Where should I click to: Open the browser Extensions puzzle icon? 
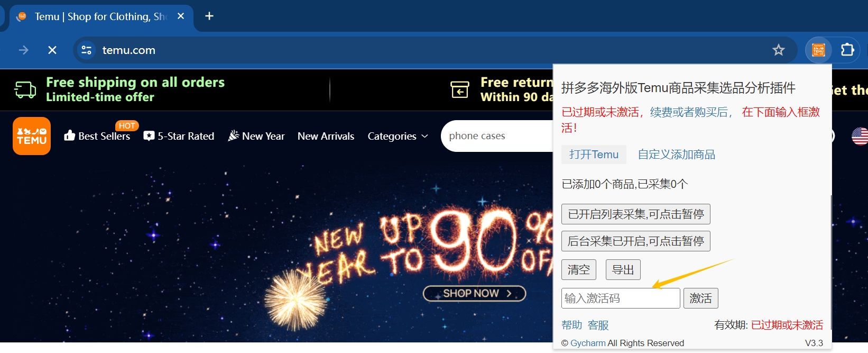[847, 50]
